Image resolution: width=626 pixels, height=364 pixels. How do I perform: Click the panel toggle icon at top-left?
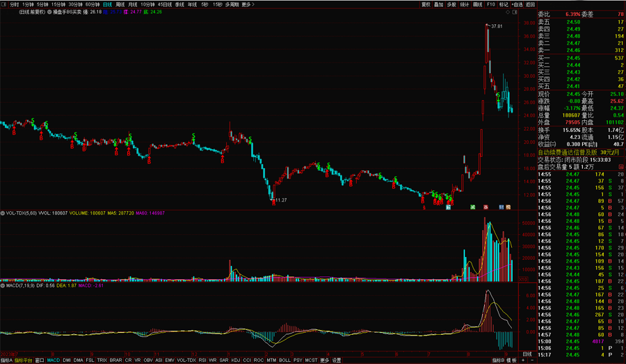[x=4, y=4]
